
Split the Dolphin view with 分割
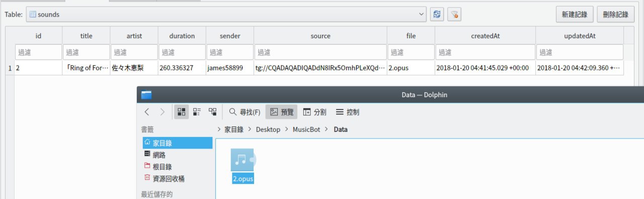pos(314,112)
